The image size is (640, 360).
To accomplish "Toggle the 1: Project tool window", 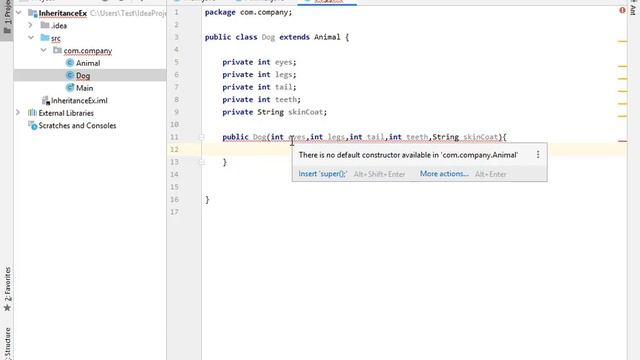I will coord(7,18).
